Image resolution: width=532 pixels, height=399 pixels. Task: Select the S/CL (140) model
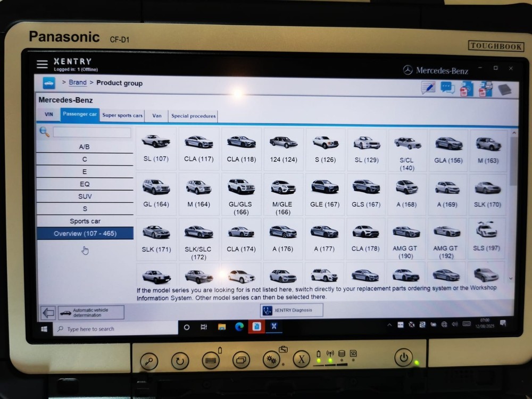(x=407, y=151)
